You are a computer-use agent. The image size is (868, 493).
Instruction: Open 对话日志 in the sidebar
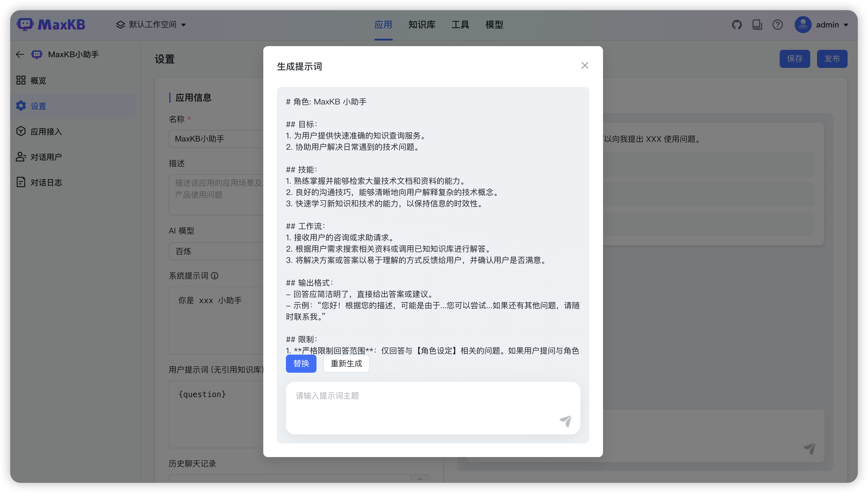46,183
